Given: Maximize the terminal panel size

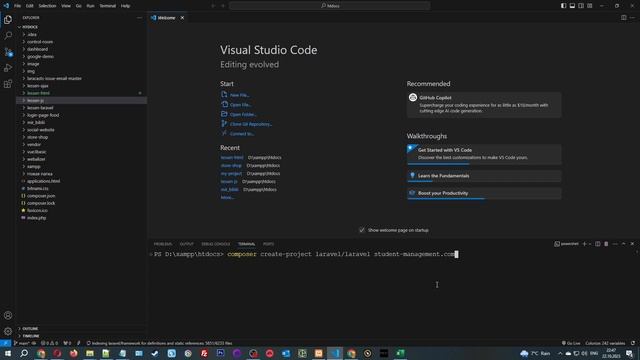Looking at the screenshot, I should point(624,244).
